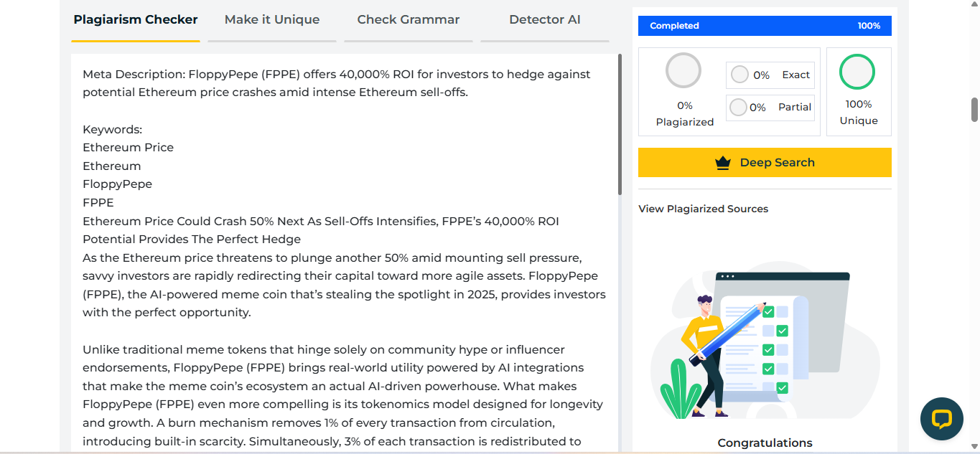Click the 0% Plagiarized circle gauge
Screen dimensions: 980x454
(683, 71)
